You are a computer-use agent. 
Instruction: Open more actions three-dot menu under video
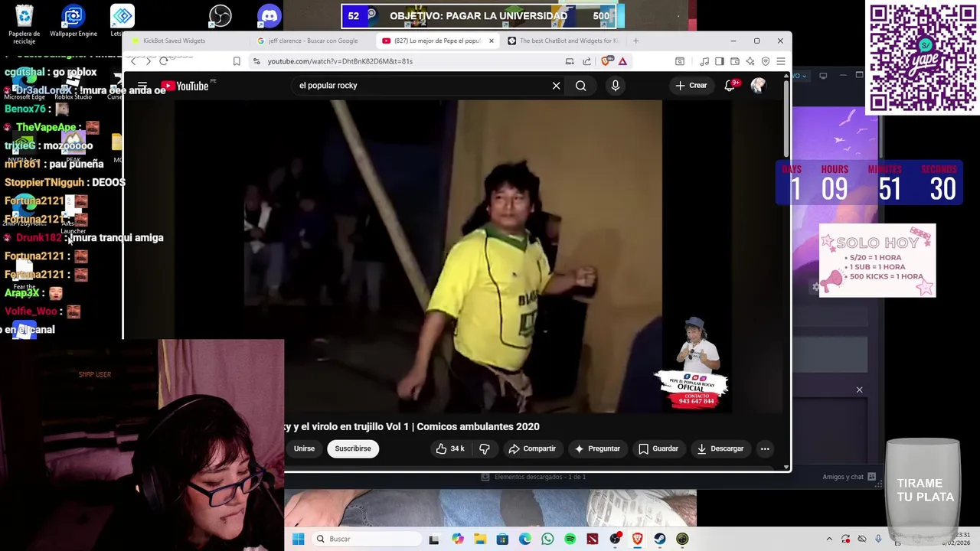[765, 448]
